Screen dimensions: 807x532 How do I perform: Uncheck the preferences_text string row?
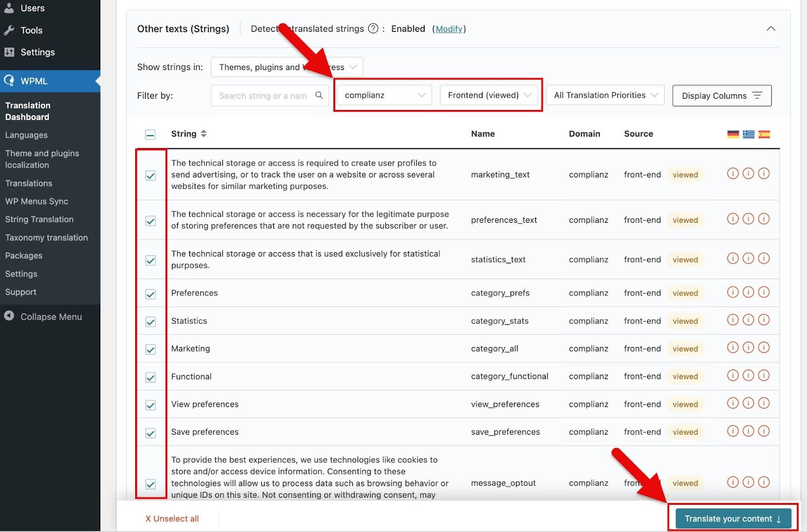tap(150, 221)
